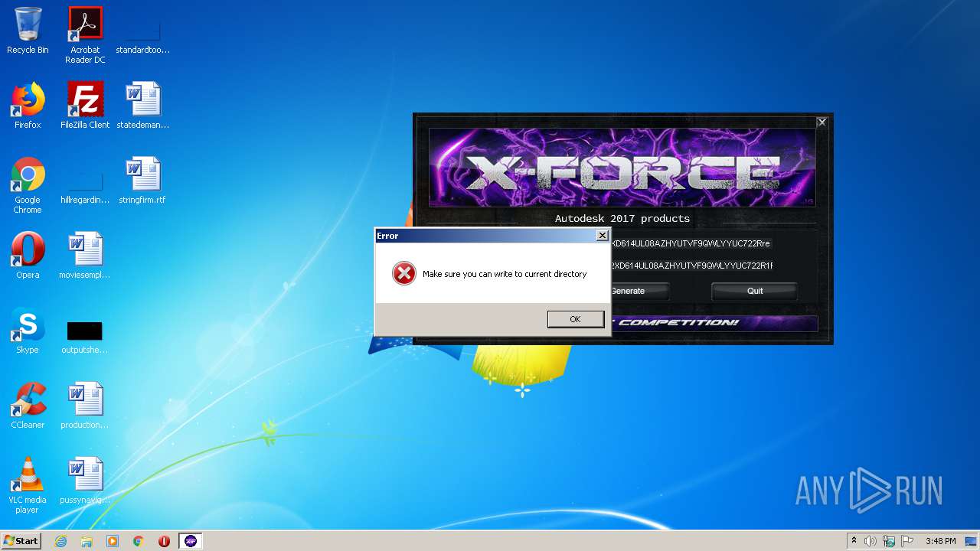Click the X-Force banner image
This screenshot has width=980, height=551.
[x=622, y=168]
